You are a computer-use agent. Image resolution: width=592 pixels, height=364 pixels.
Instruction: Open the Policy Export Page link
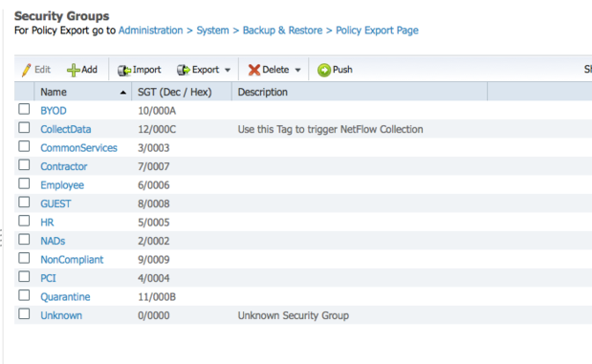[x=377, y=31]
